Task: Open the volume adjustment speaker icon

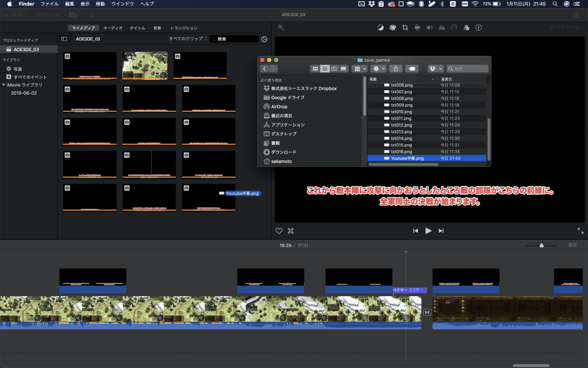Action: [x=430, y=28]
